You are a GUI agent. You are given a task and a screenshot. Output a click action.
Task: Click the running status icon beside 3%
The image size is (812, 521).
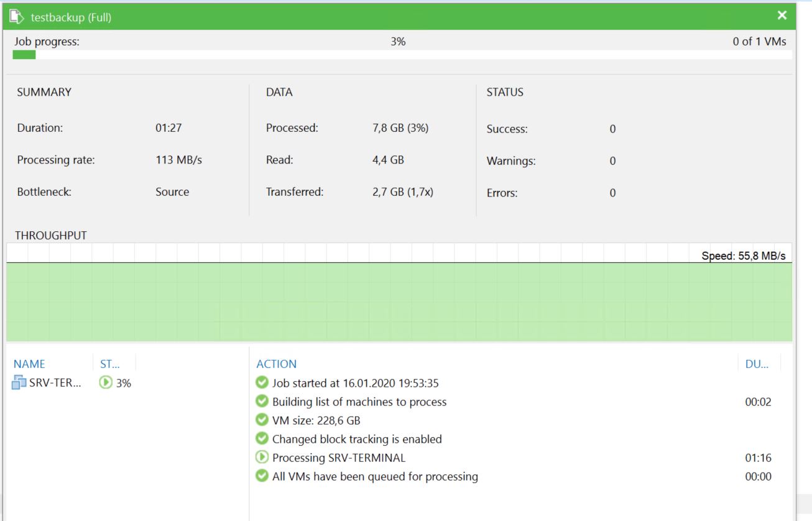(x=106, y=383)
